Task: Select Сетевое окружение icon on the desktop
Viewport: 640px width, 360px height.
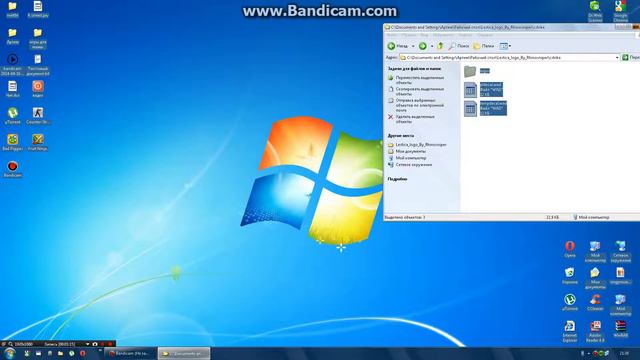Action: pos(620,251)
